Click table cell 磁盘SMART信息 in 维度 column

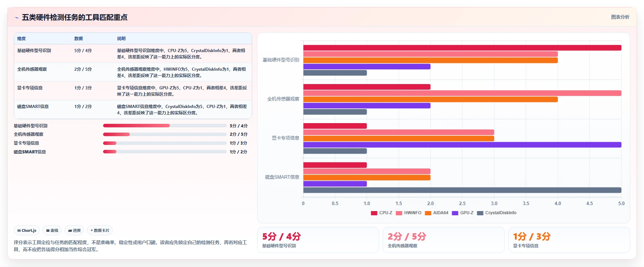point(33,107)
